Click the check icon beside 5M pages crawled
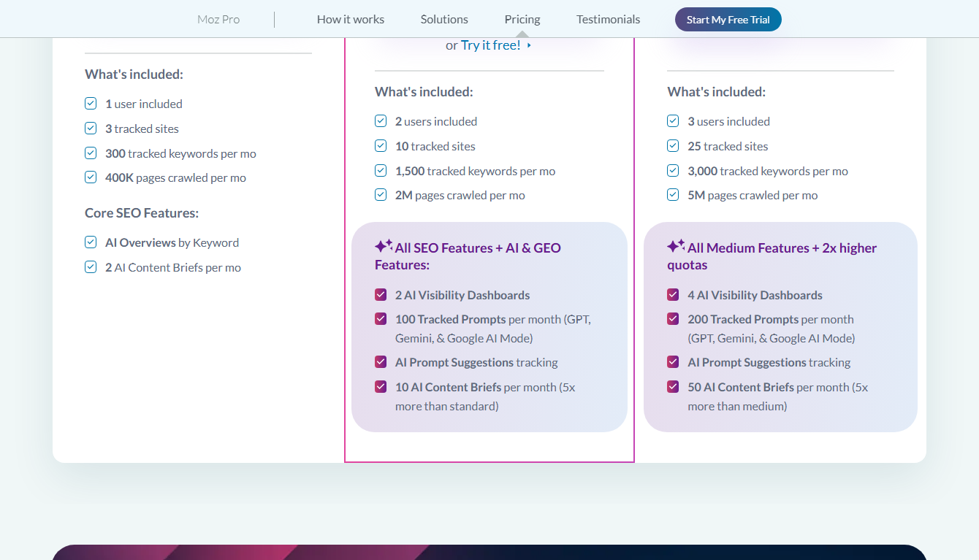Screen dimensions: 979x560 point(673,195)
